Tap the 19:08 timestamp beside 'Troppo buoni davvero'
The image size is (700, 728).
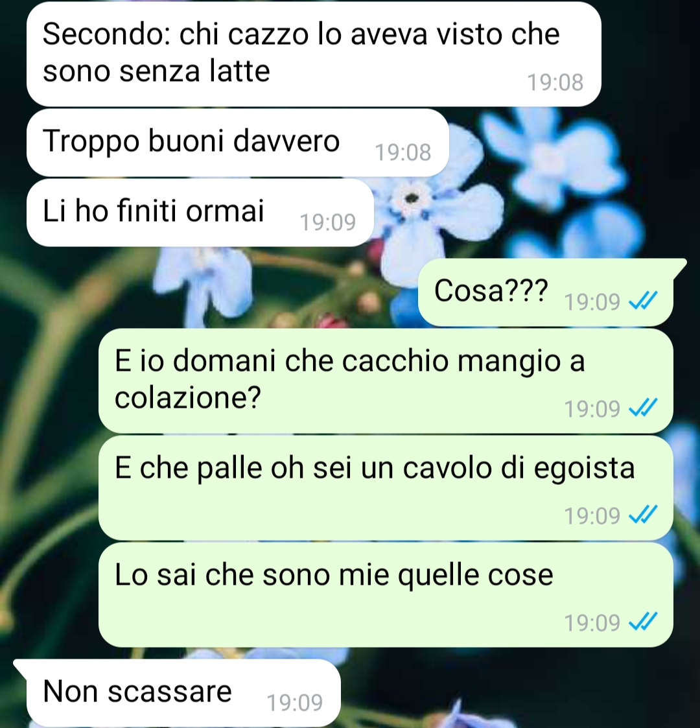pos(403,152)
